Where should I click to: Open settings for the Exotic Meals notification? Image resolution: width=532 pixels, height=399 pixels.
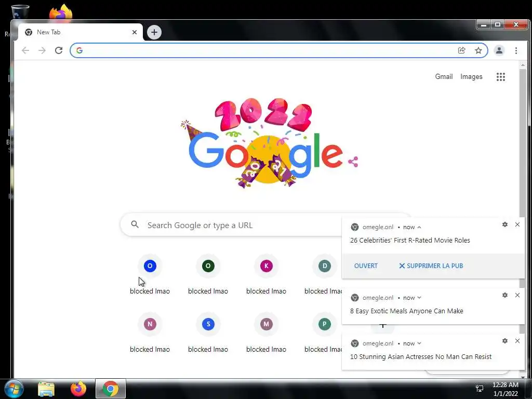[x=505, y=295]
